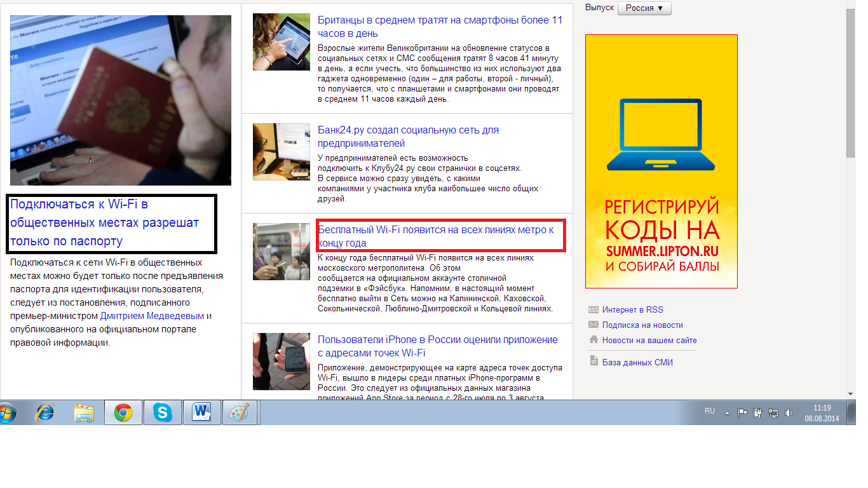Open the Windows Start menu
Screen dimensions: 868x488
click(x=6, y=412)
